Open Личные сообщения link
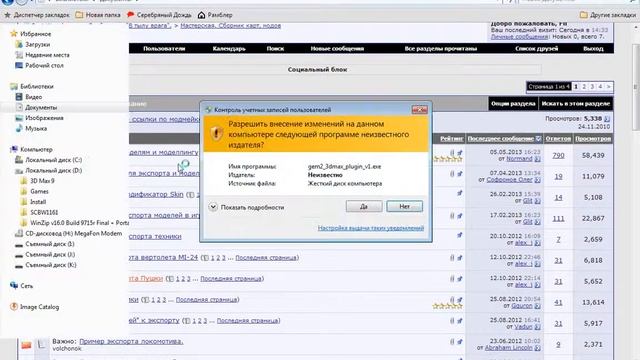The image size is (640, 360). pos(519,37)
